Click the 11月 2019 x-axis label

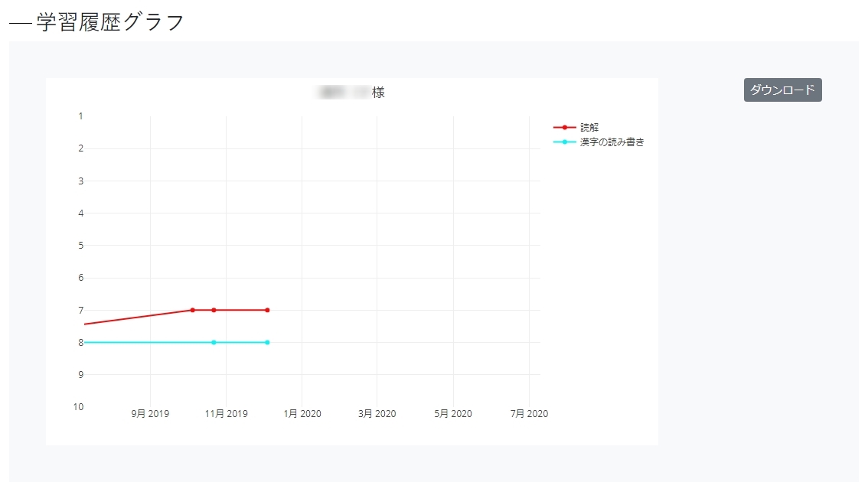pyautogui.click(x=226, y=414)
